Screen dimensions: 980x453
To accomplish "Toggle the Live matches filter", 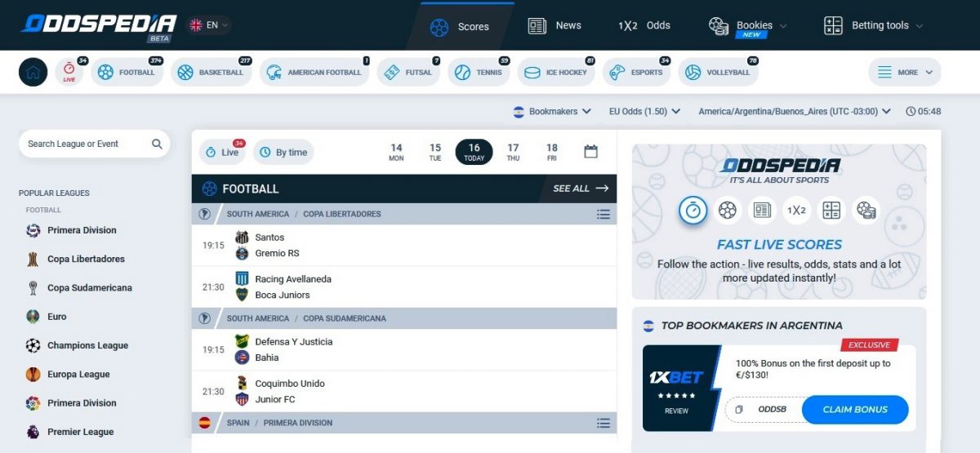I will click(223, 152).
